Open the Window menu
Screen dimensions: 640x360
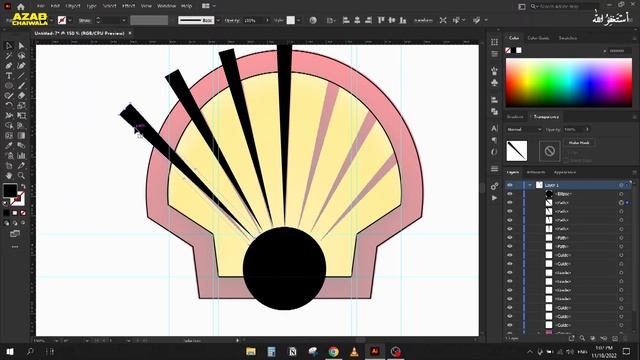(167, 6)
